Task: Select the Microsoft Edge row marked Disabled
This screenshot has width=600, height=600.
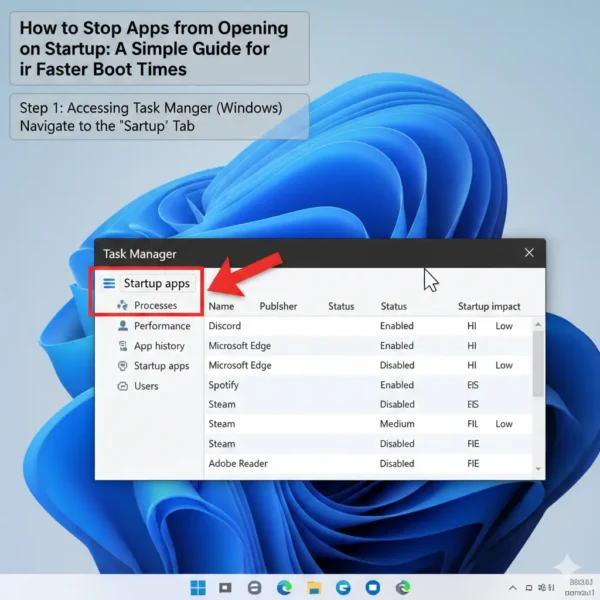Action: tap(368, 365)
